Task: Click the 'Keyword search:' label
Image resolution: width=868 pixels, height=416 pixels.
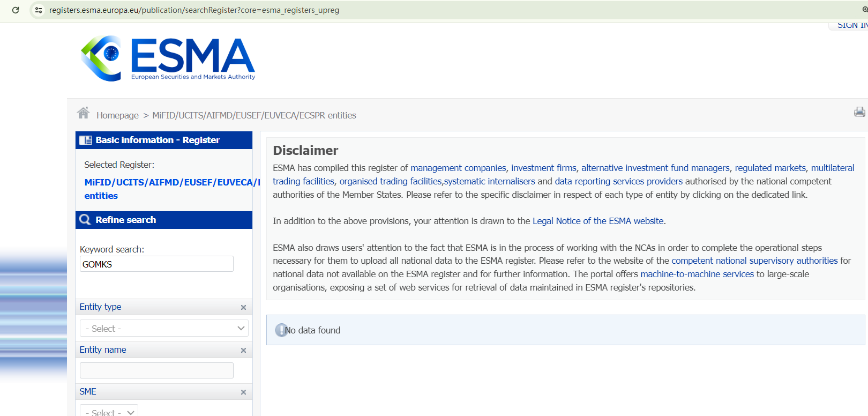Action: click(x=112, y=249)
